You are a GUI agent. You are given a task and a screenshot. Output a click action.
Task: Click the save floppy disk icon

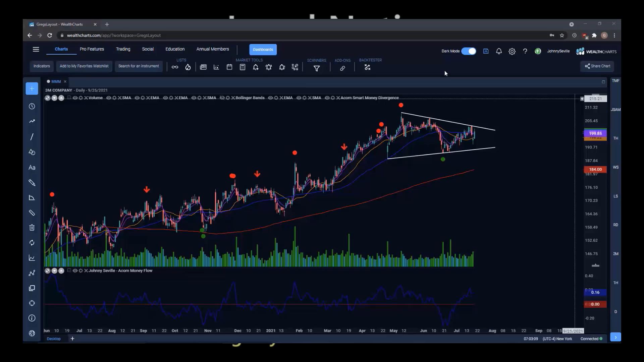[x=486, y=51]
